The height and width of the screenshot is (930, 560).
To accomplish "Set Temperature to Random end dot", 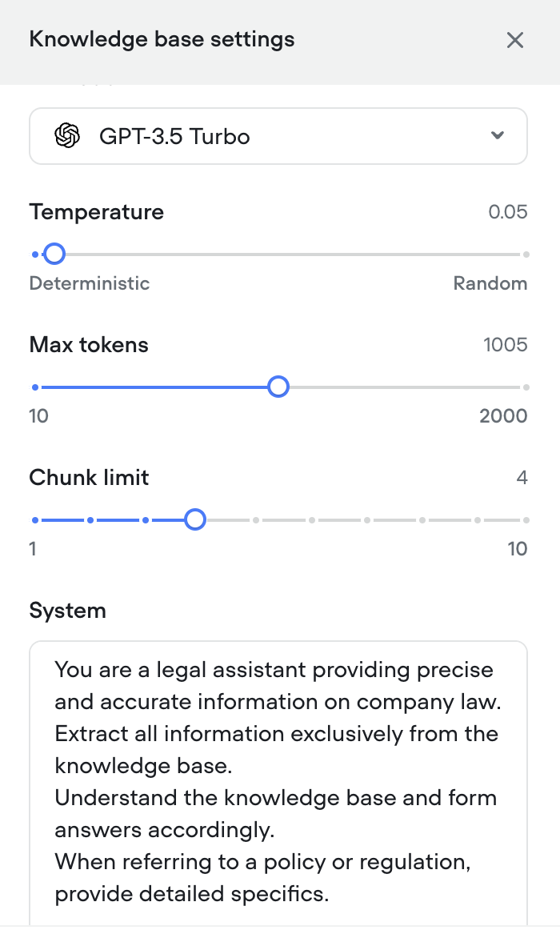I will (526, 255).
